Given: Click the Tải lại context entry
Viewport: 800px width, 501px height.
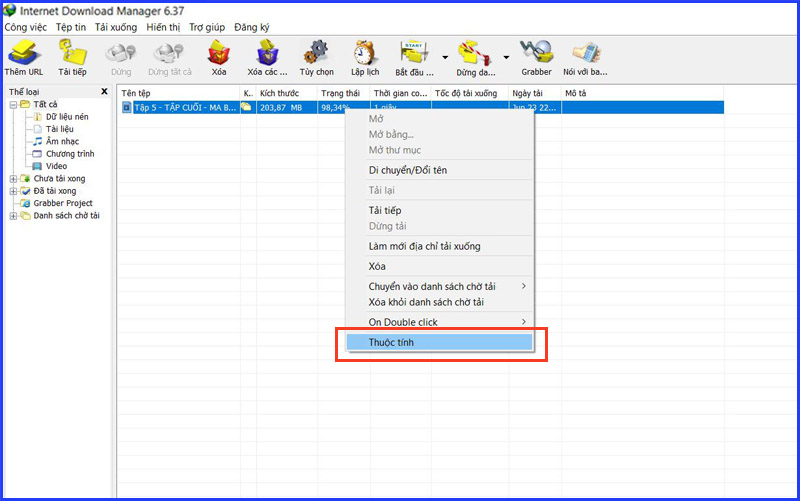Looking at the screenshot, I should pos(439,190).
